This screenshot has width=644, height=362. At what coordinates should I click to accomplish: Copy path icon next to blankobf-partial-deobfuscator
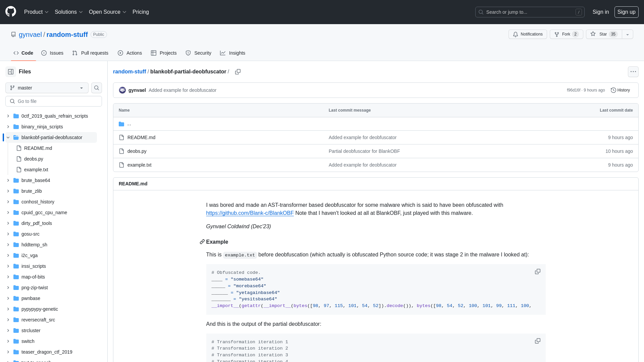tap(238, 72)
